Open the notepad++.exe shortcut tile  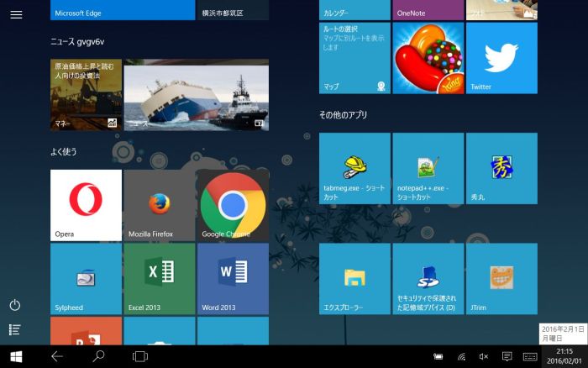[x=428, y=168]
